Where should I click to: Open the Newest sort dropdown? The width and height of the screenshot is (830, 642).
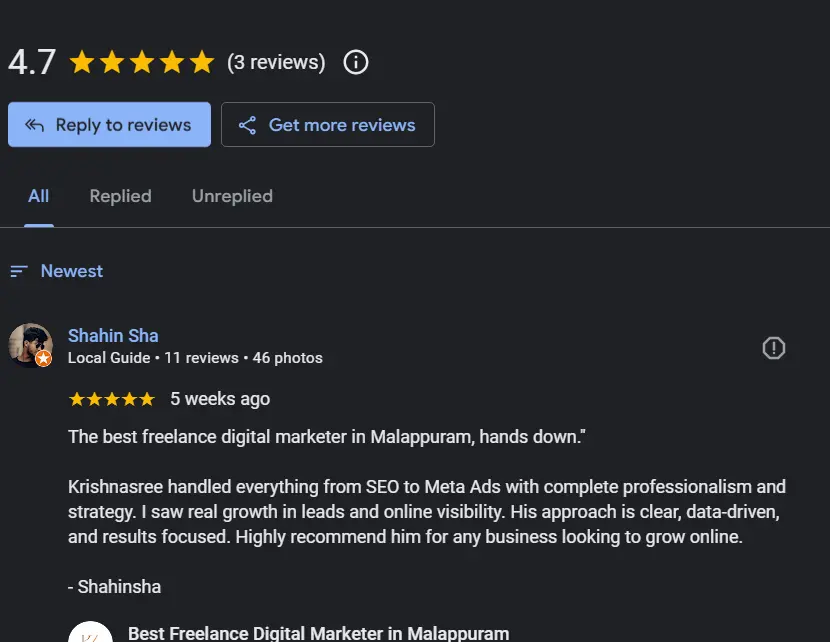71,271
